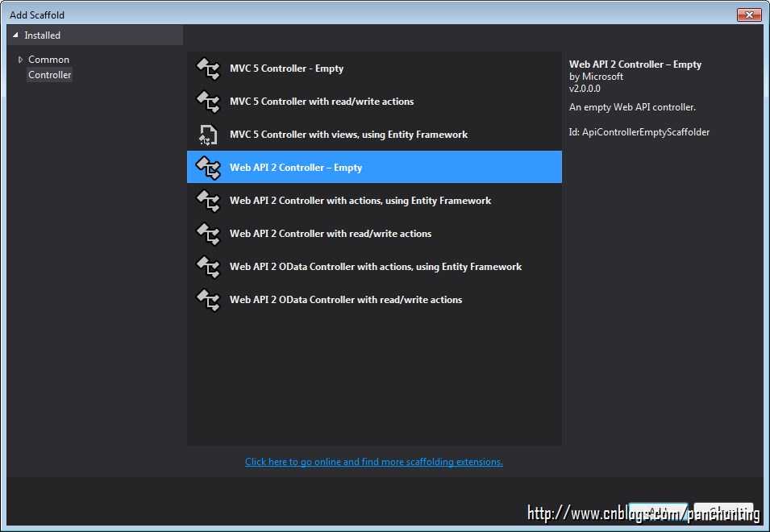Click icon for Web API 2 OData Controller with read/write actions
Viewport: 770px width, 532px height.
[208, 299]
